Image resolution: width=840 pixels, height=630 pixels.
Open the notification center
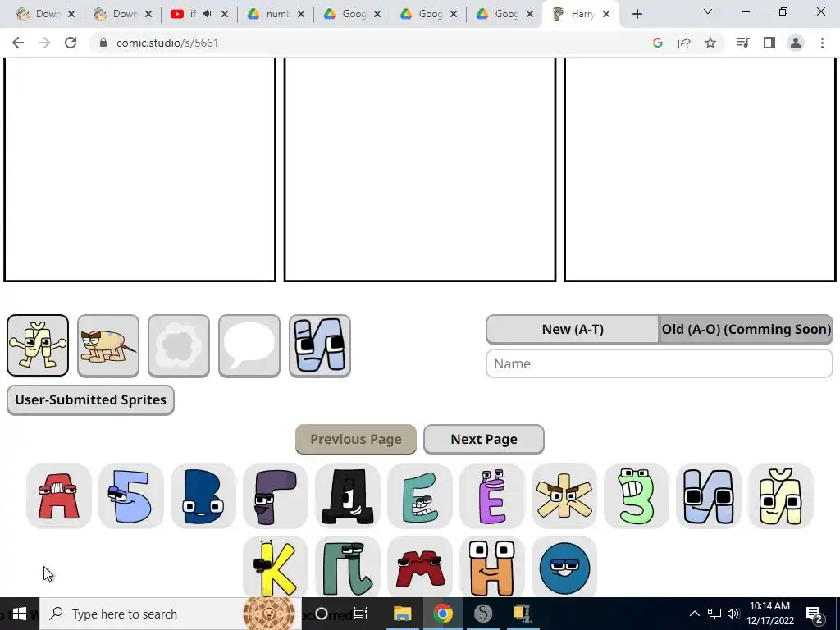[815, 614]
